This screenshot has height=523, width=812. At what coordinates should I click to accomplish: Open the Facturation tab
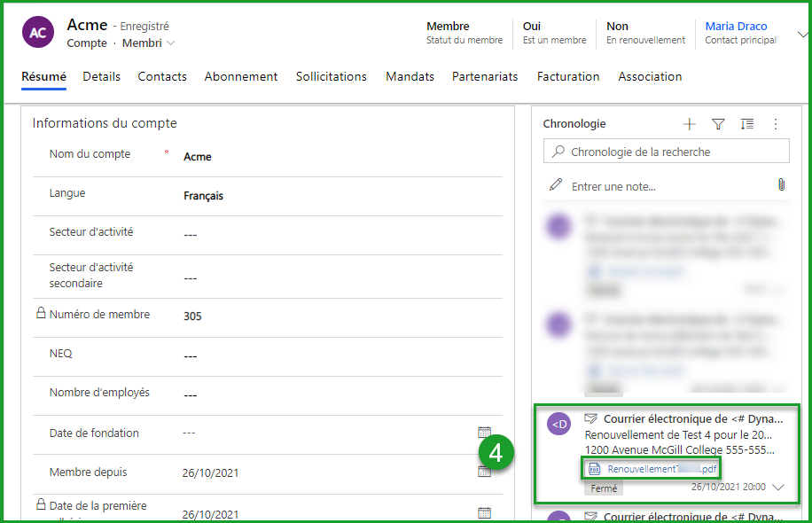(568, 77)
